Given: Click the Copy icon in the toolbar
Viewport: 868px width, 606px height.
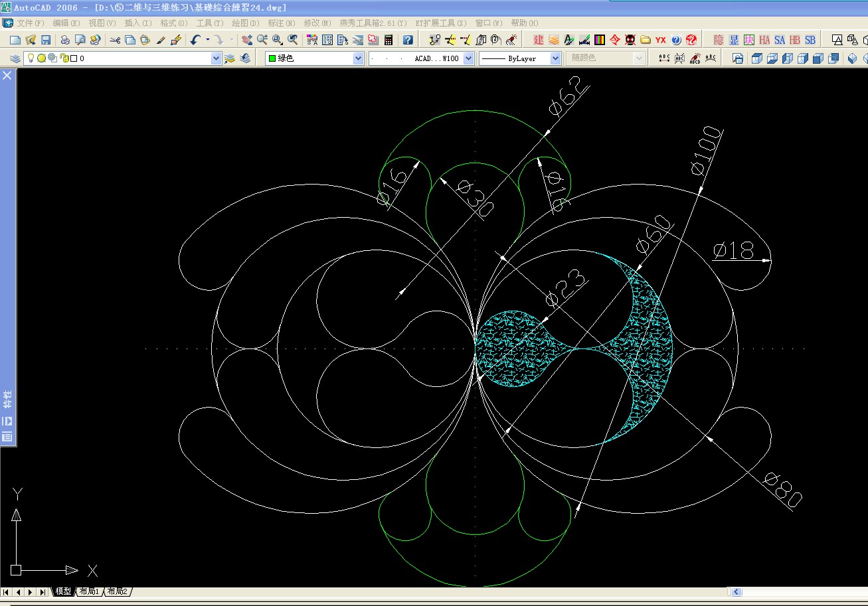Looking at the screenshot, I should click(130, 40).
